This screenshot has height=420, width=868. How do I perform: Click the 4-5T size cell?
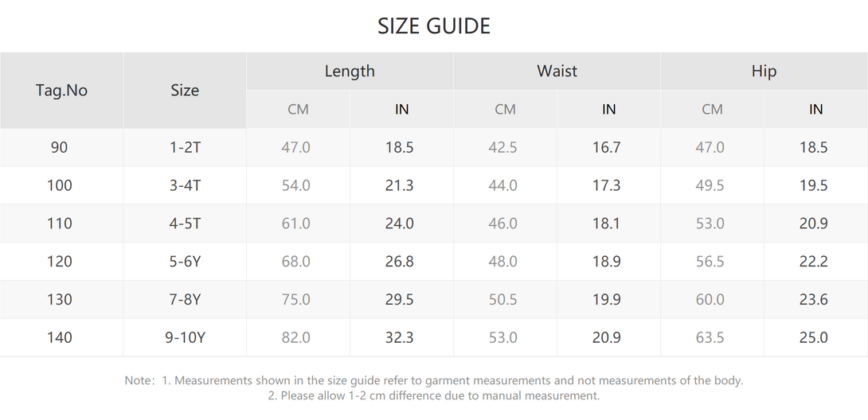[x=185, y=224]
